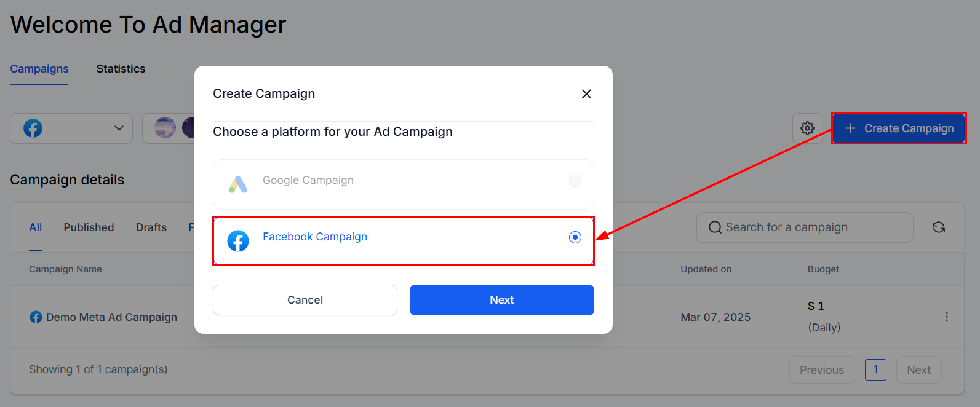Click the refresh campaigns icon
This screenshot has height=407, width=980.
pyautogui.click(x=938, y=227)
